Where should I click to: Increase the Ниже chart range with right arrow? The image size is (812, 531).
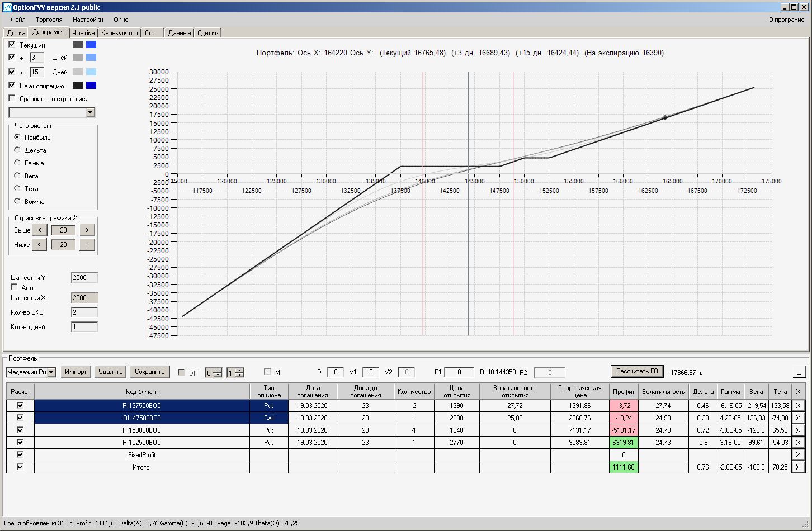(x=87, y=245)
